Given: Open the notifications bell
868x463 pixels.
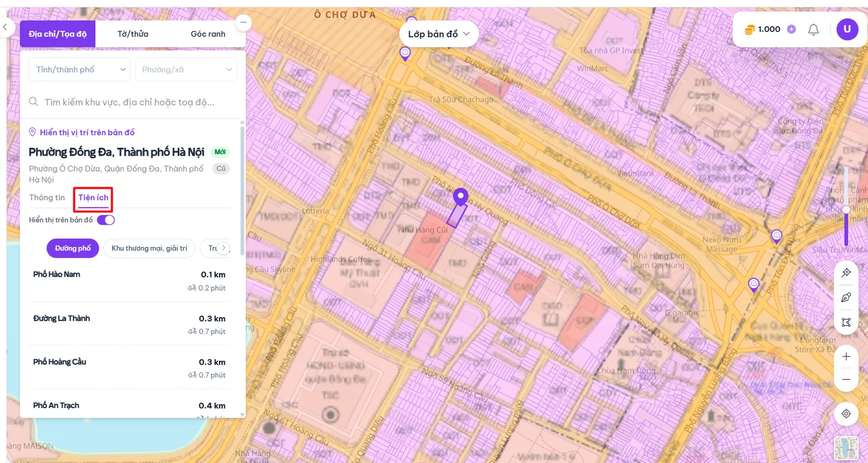Looking at the screenshot, I should coord(813,29).
